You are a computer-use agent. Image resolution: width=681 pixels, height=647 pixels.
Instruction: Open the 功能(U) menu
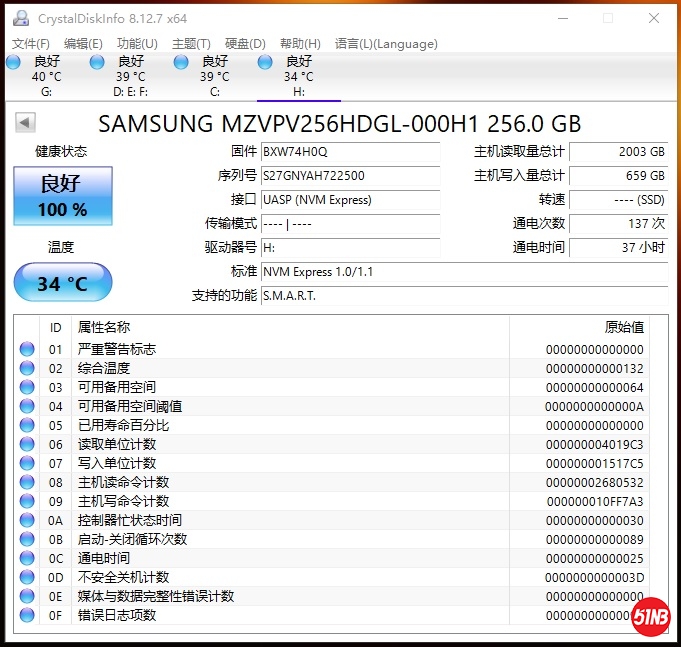(137, 43)
